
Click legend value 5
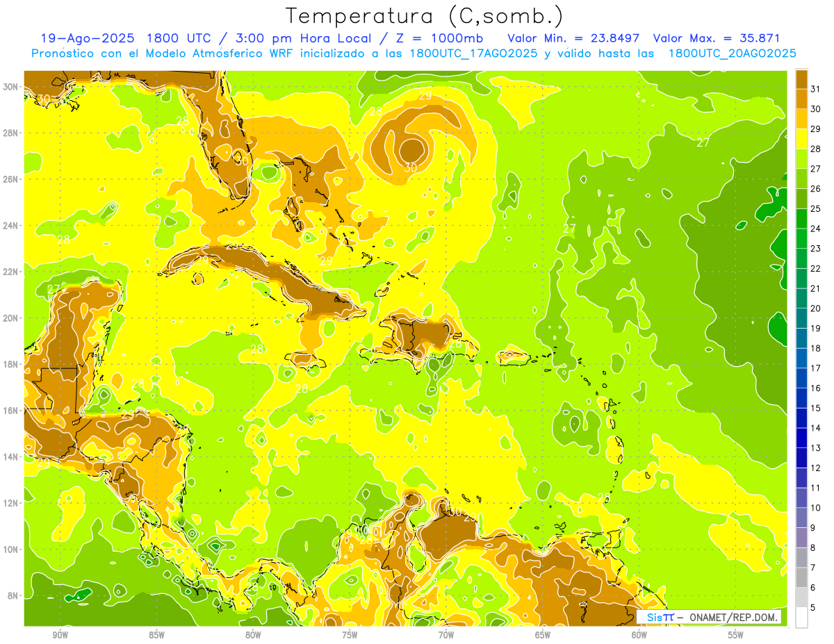pyautogui.click(x=814, y=608)
